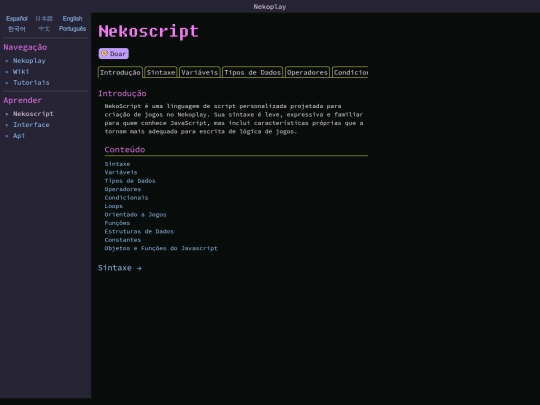Go to Sintaxe in the Conteúdo list

[117, 164]
